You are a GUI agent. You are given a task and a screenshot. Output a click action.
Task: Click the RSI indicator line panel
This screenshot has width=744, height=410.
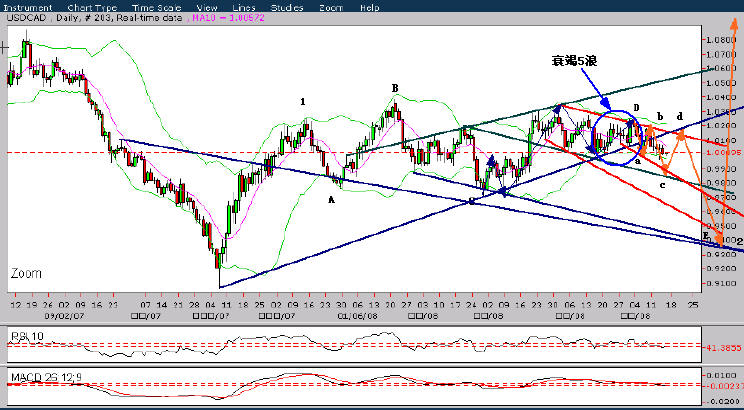[x=354, y=346]
